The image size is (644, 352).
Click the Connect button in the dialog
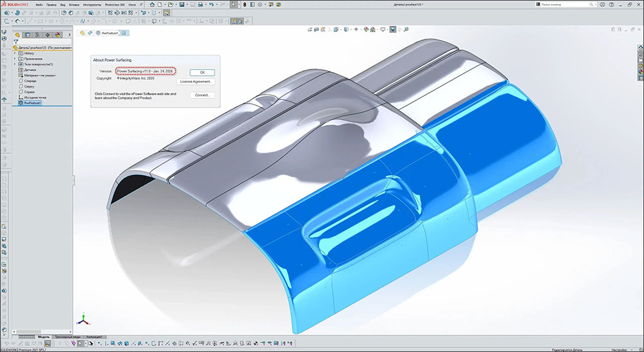(x=202, y=95)
